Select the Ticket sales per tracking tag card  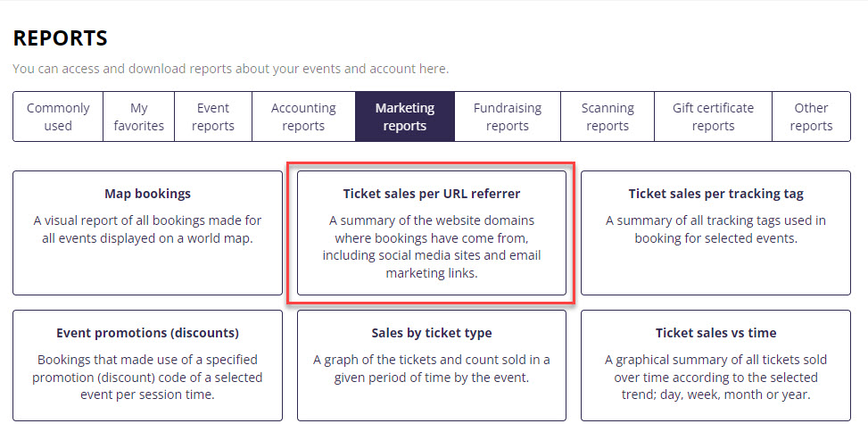(x=715, y=194)
